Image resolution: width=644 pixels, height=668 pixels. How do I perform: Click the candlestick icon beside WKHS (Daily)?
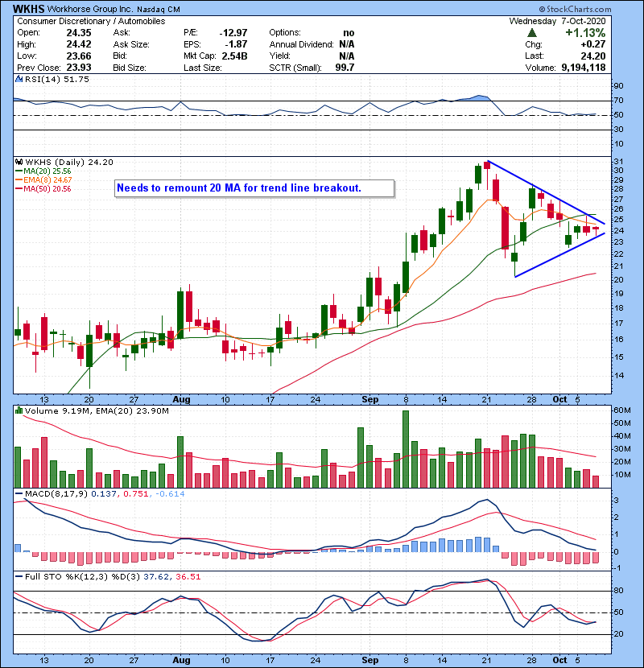pyautogui.click(x=19, y=162)
